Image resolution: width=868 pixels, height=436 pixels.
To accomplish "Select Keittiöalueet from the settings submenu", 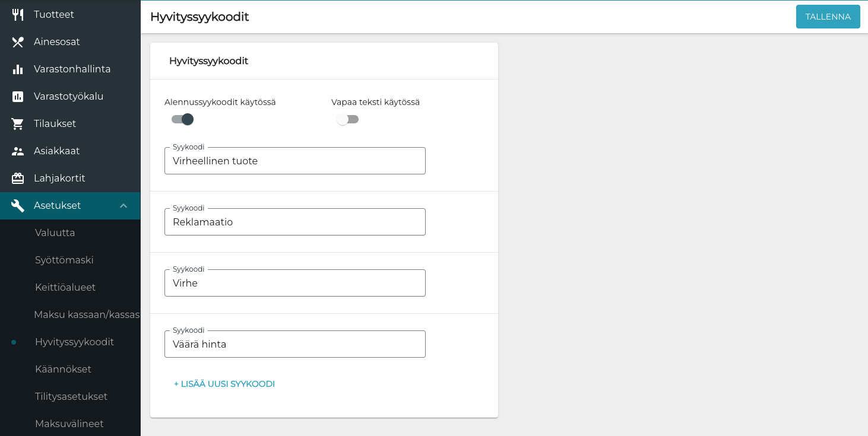I will pyautogui.click(x=65, y=287).
